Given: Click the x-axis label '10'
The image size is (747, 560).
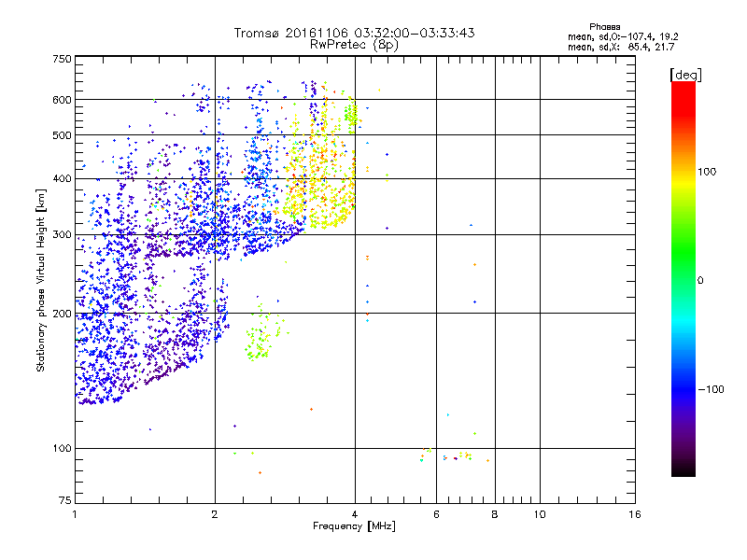Looking at the screenshot, I should 540,514.
